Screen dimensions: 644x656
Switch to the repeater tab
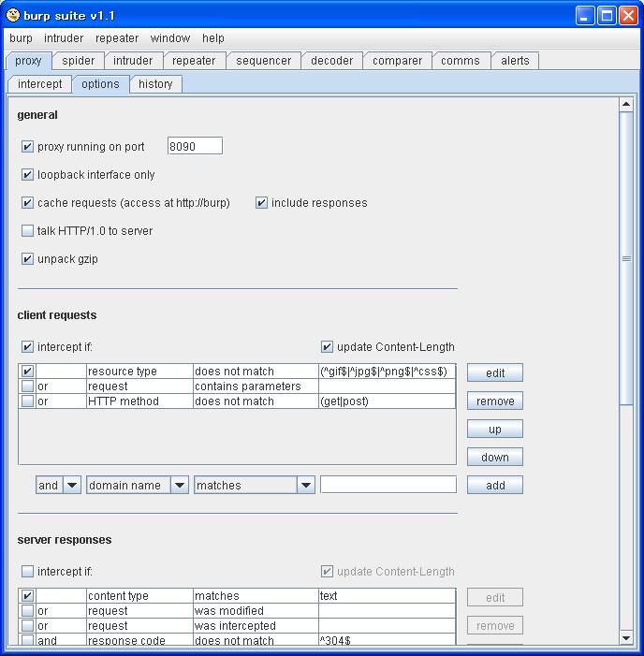coord(194,61)
